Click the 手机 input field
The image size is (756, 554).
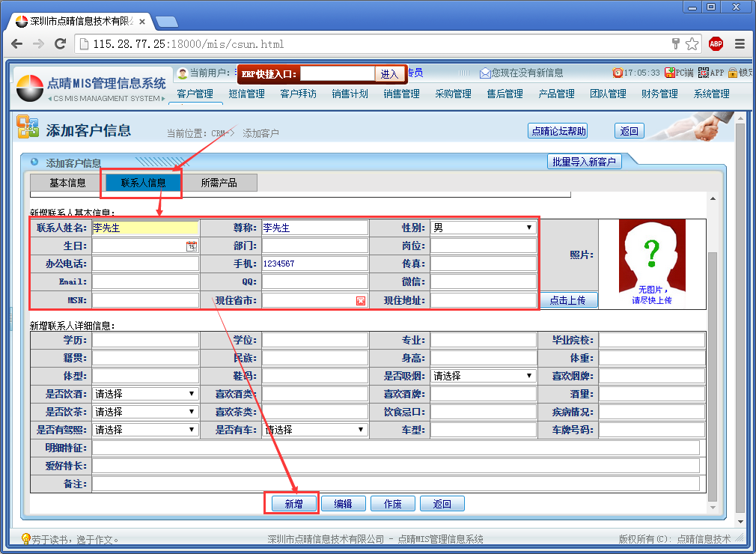314,264
